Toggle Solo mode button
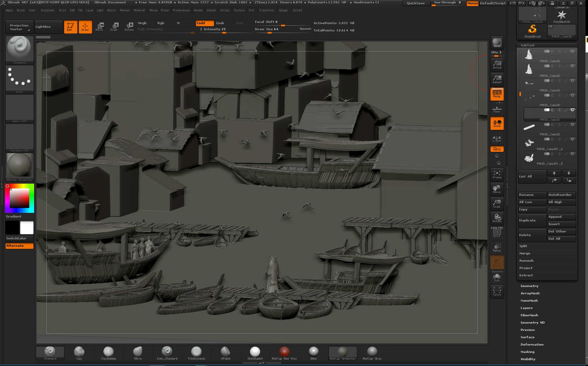This screenshot has height=366, width=588. pos(497,277)
